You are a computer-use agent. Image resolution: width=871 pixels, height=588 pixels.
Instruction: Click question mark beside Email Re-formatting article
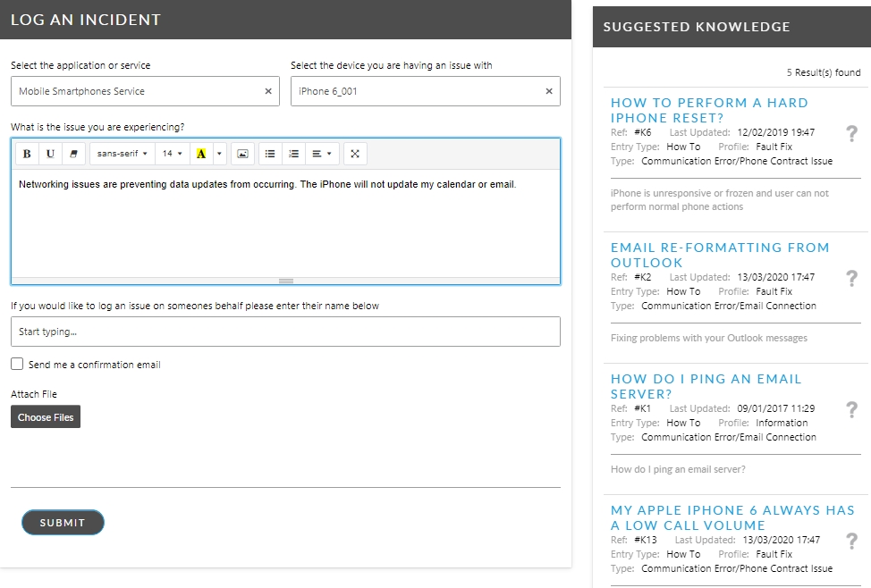click(x=851, y=278)
